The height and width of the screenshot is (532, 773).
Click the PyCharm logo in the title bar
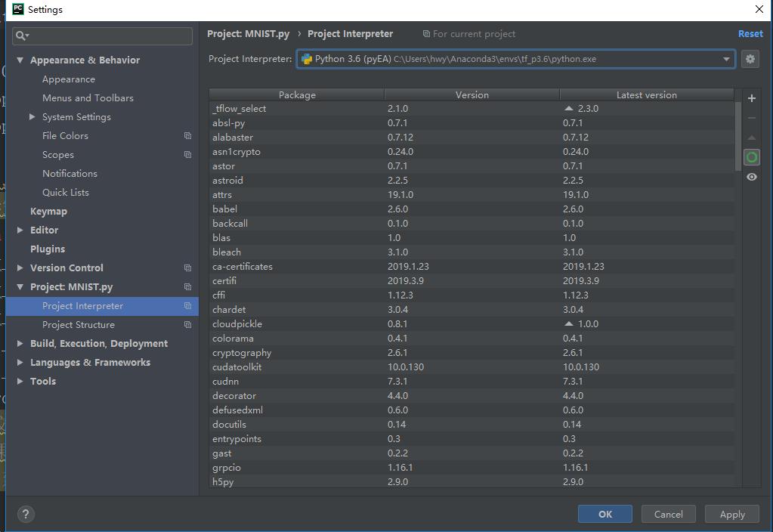pyautogui.click(x=17, y=9)
